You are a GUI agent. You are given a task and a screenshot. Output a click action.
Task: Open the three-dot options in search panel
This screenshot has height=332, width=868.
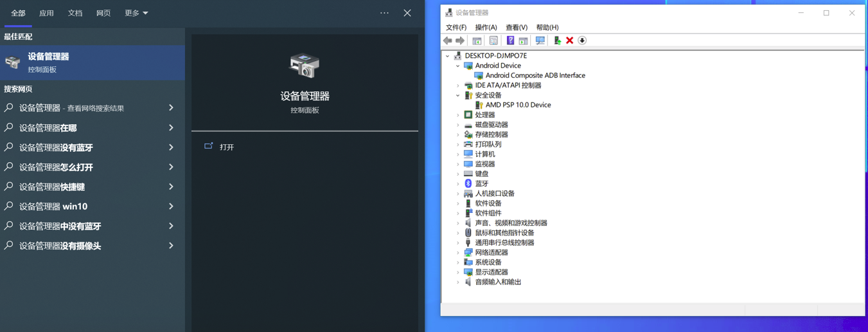(x=384, y=13)
